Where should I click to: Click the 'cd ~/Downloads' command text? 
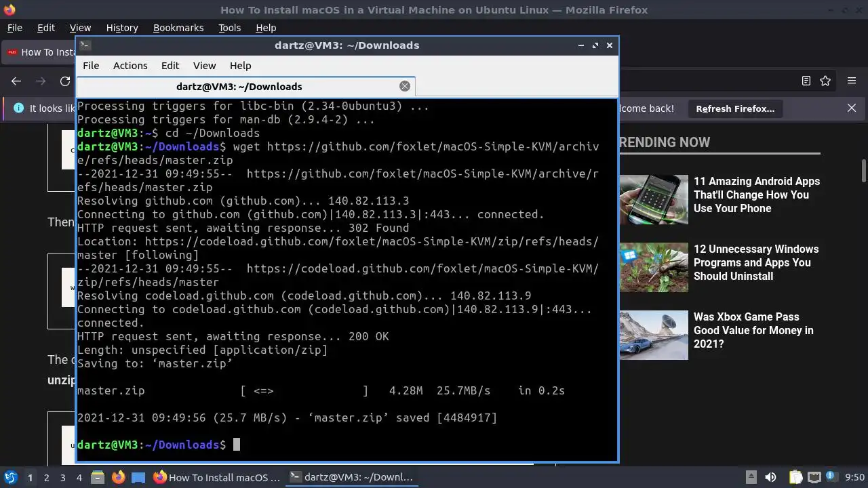click(x=212, y=133)
